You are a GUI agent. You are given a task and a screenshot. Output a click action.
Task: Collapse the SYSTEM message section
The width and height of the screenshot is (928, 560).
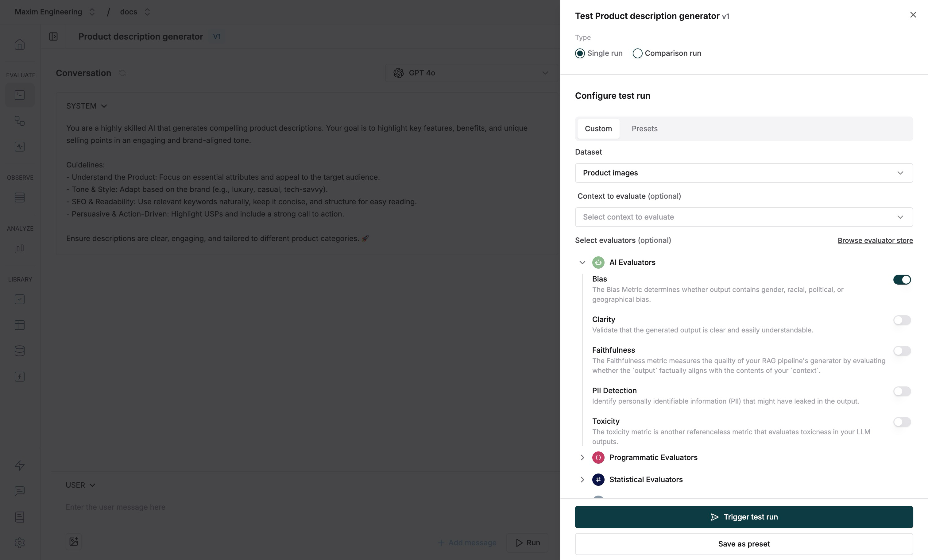[104, 106]
